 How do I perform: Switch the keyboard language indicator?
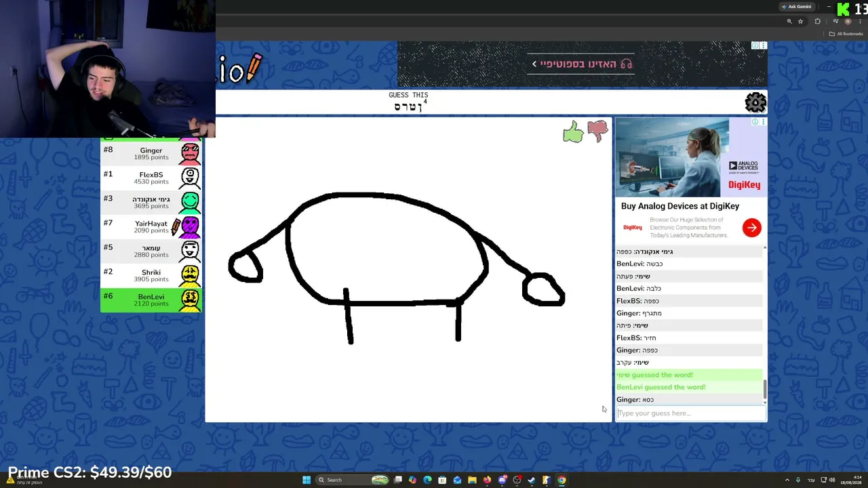(812, 480)
